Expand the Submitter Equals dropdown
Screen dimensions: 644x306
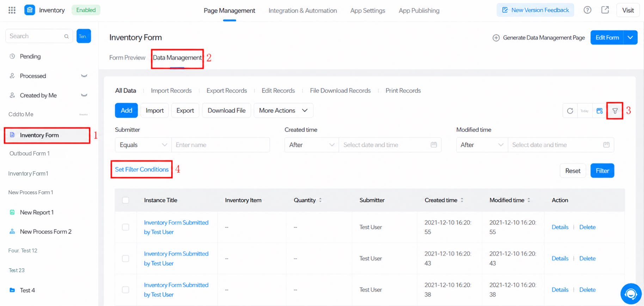(x=143, y=145)
